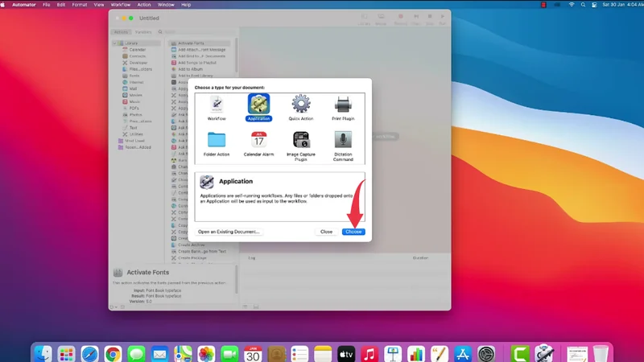644x362 pixels.
Task: Select the Workflow document type icon
Action: 217,105
